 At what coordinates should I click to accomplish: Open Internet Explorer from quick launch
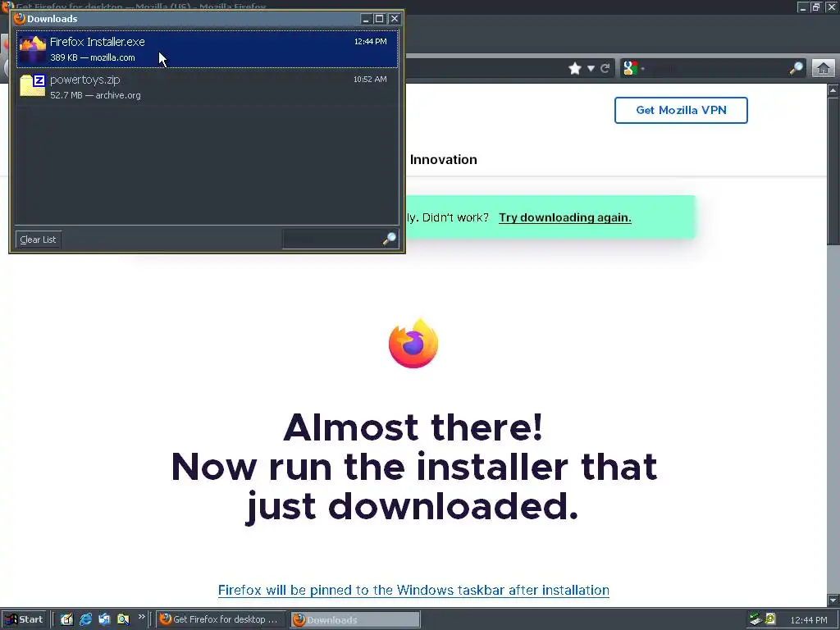(85, 619)
